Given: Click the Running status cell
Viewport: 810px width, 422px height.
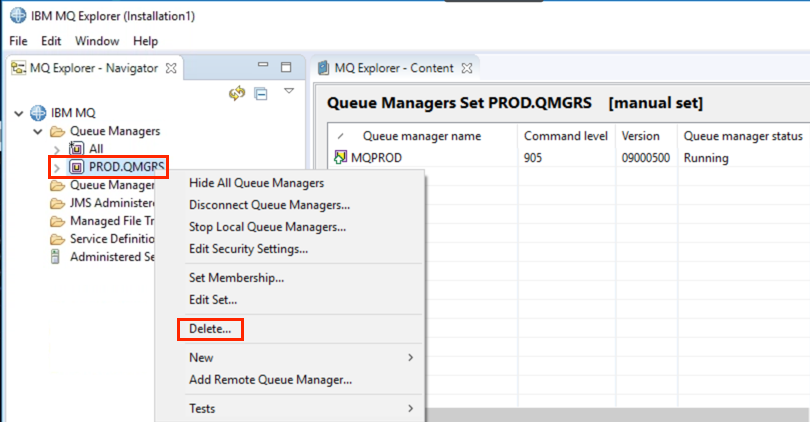Looking at the screenshot, I should [x=706, y=158].
